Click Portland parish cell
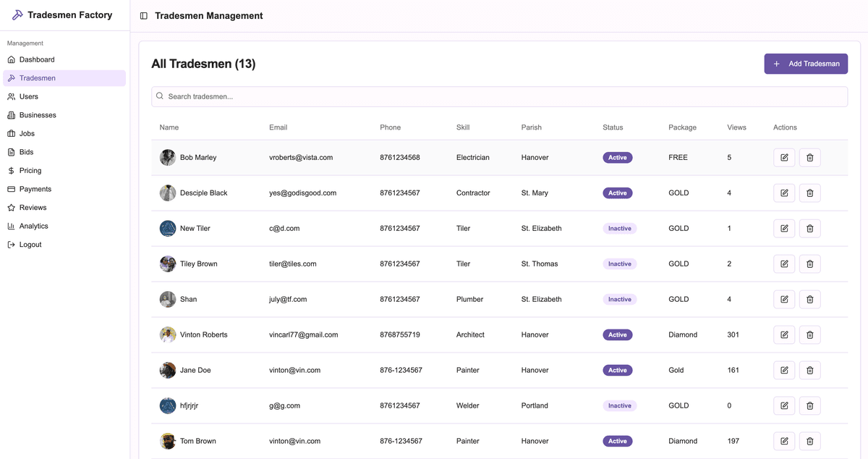 (x=535, y=405)
